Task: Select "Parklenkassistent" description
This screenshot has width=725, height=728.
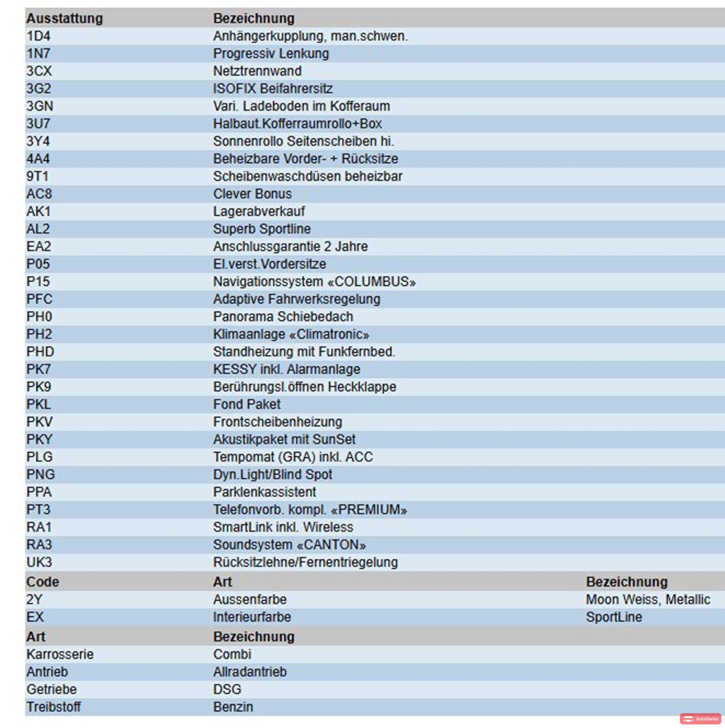Action: click(x=264, y=492)
